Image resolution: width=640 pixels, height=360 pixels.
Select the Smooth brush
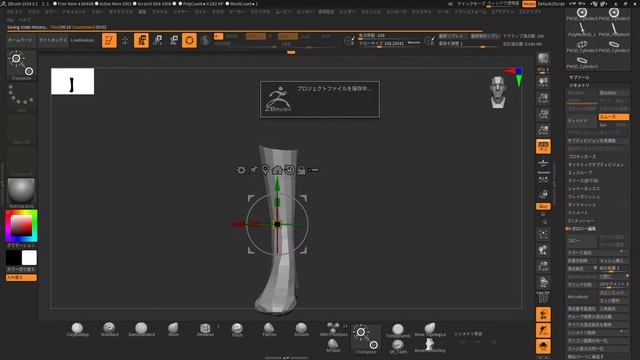coord(301,329)
